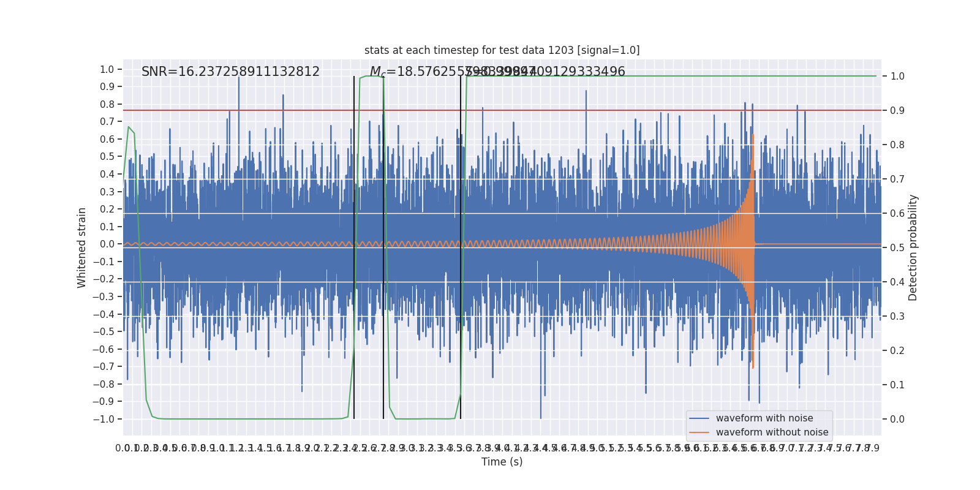Viewport: 980px width, 490px height.
Task: Click the 0.2 tick on Detection probability axis
Action: coord(897,350)
